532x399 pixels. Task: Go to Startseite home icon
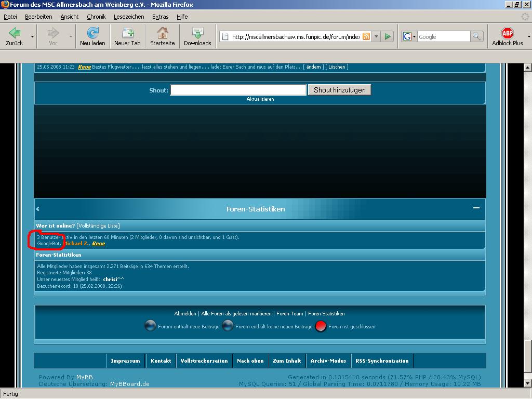tap(162, 33)
